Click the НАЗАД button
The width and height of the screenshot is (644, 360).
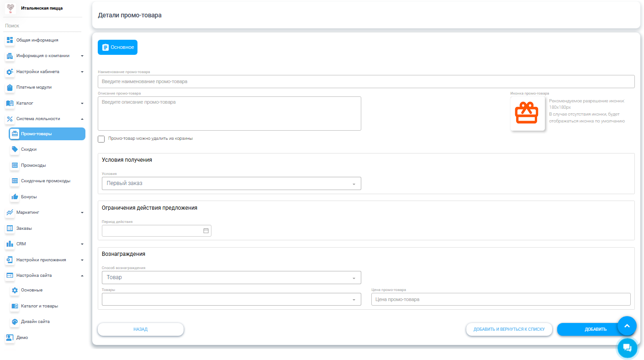140,329
